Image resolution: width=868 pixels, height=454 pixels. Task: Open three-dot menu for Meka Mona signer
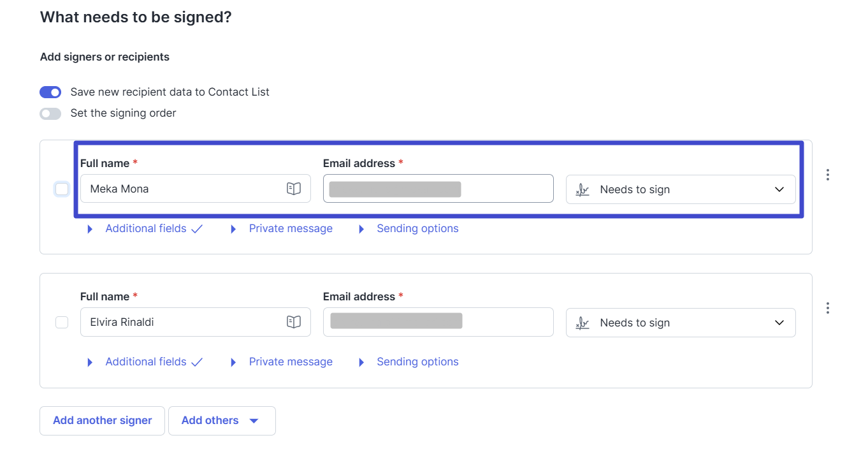[x=827, y=175]
